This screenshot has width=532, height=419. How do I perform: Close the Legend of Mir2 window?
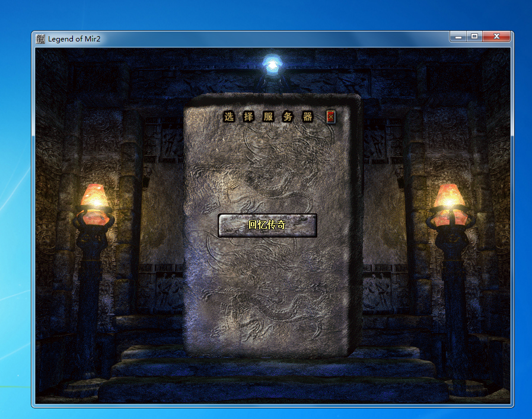click(x=496, y=36)
